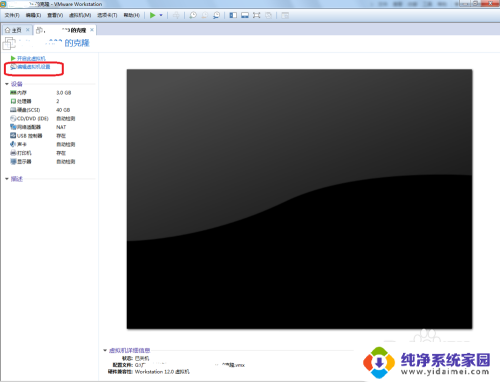Click the 40 GB disk size value
500x382 pixels.
click(63, 110)
